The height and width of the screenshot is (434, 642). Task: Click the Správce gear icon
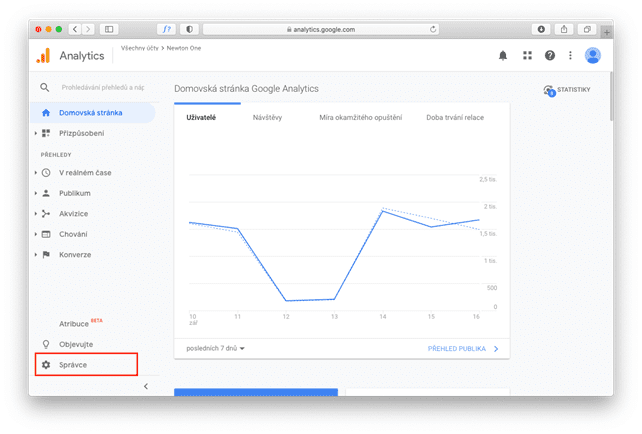coord(46,364)
